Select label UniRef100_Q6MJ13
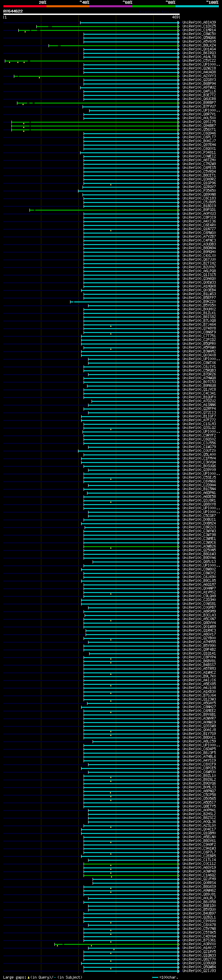The height and width of the screenshot is (980, 222). point(199,561)
